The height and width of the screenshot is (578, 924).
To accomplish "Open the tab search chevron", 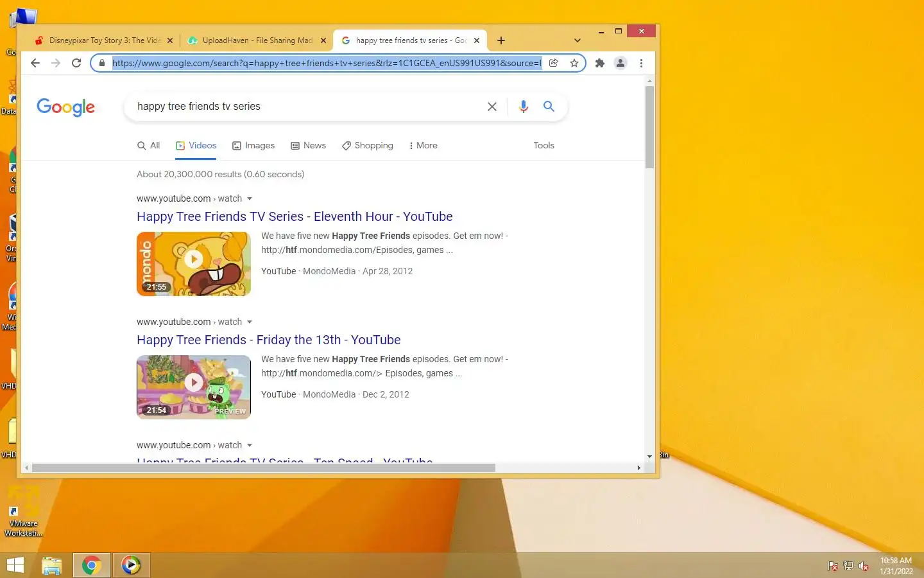I will [x=577, y=40].
